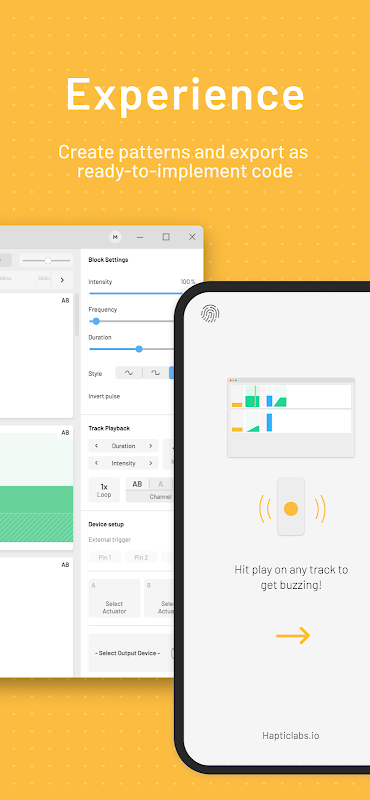
Task: Click the first track's AB channel label
Action: (x=65, y=301)
